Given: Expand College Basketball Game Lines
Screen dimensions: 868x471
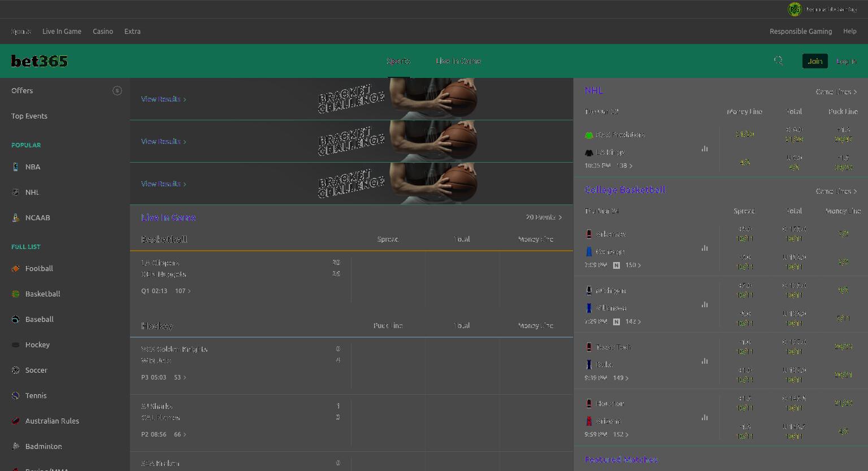Looking at the screenshot, I should [836, 191].
